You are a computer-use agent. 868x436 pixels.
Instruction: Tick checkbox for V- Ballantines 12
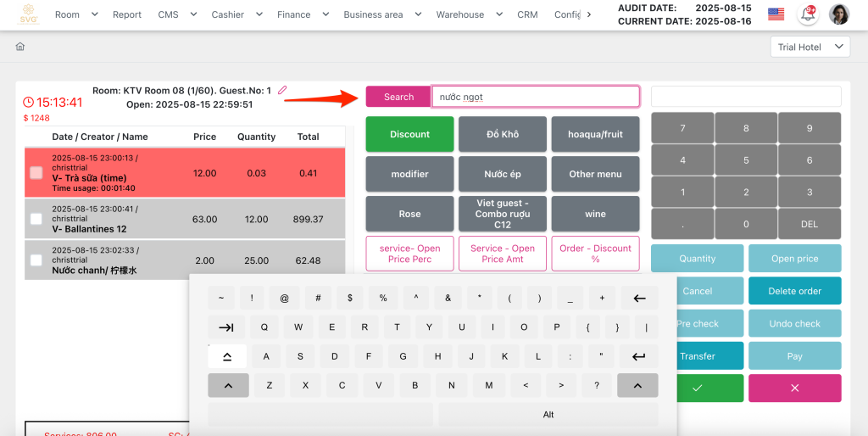pos(36,219)
